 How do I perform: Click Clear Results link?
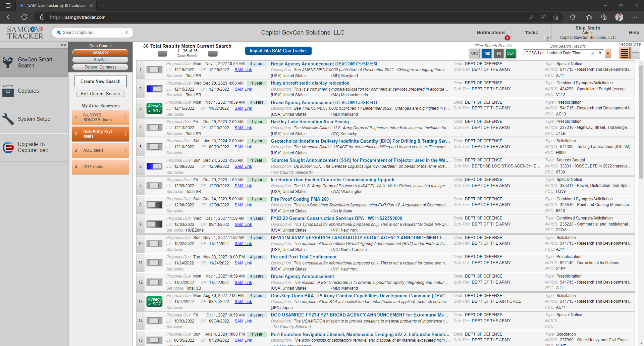(x=187, y=56)
